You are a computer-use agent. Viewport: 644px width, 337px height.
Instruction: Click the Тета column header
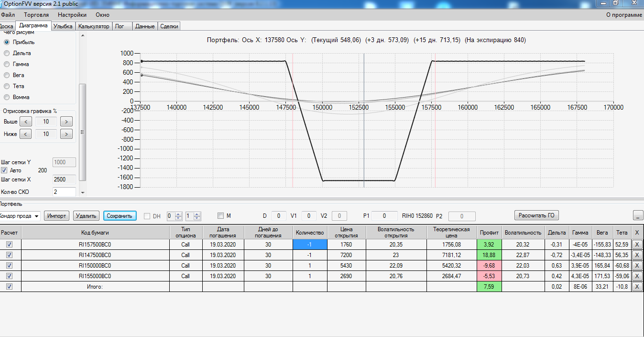coord(622,232)
